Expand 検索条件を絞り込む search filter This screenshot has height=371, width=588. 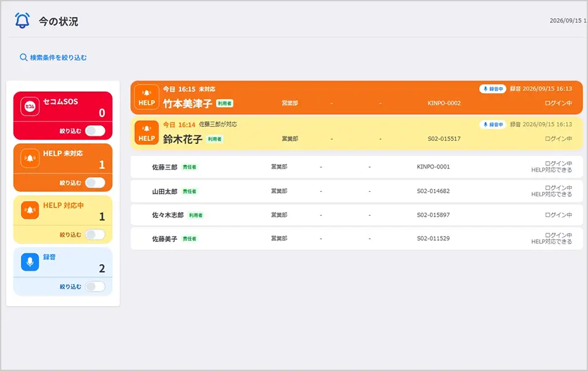(53, 57)
